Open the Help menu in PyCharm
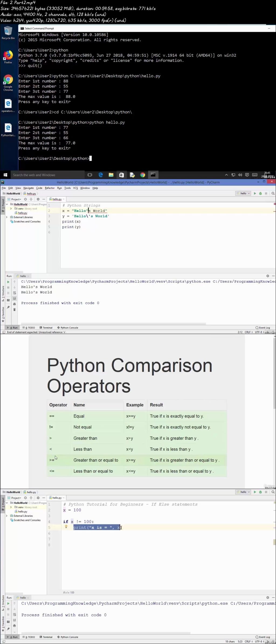 (x=95, y=188)
